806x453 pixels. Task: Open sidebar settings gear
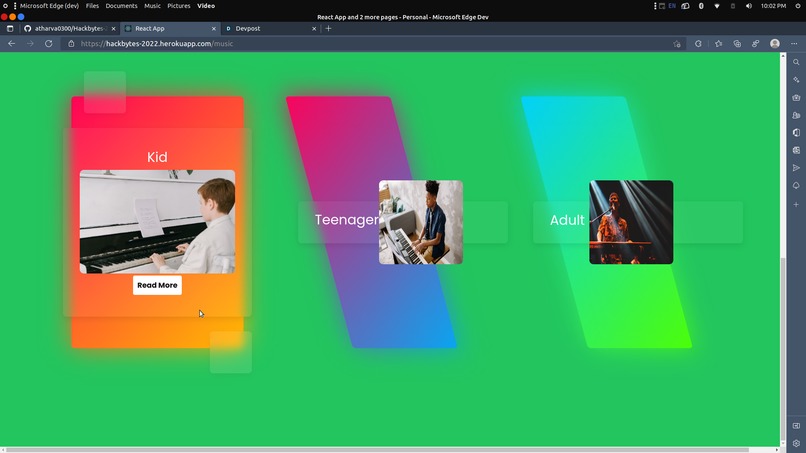click(796, 443)
